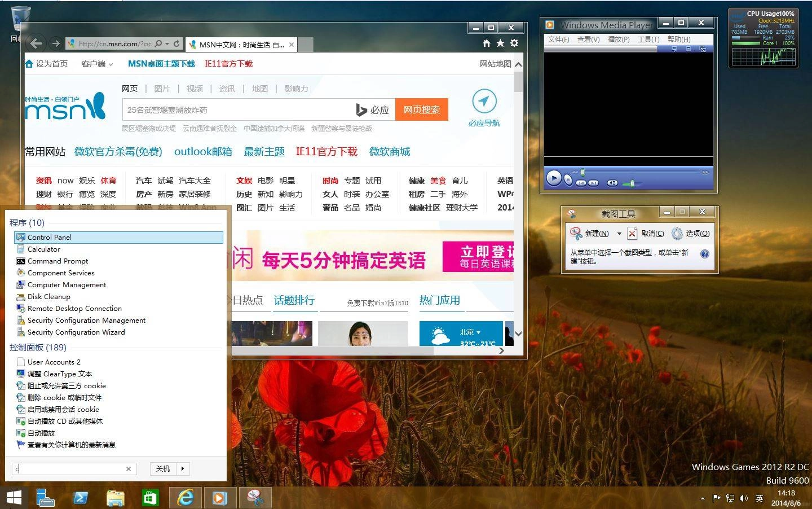This screenshot has width=812, height=509.
Task: Skip to next track in Media Player
Action: coord(593,183)
